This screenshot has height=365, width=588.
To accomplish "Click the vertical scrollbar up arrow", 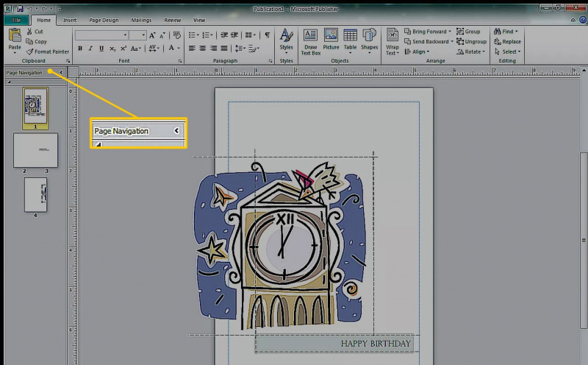I will 584,71.
